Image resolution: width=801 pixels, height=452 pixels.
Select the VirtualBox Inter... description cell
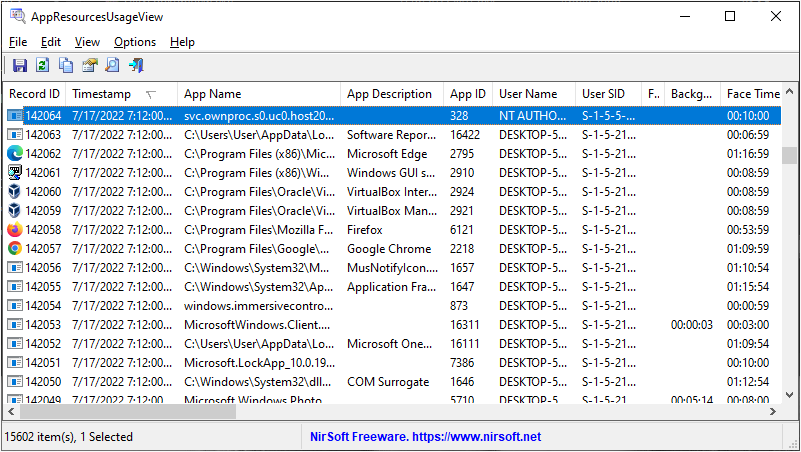392,192
